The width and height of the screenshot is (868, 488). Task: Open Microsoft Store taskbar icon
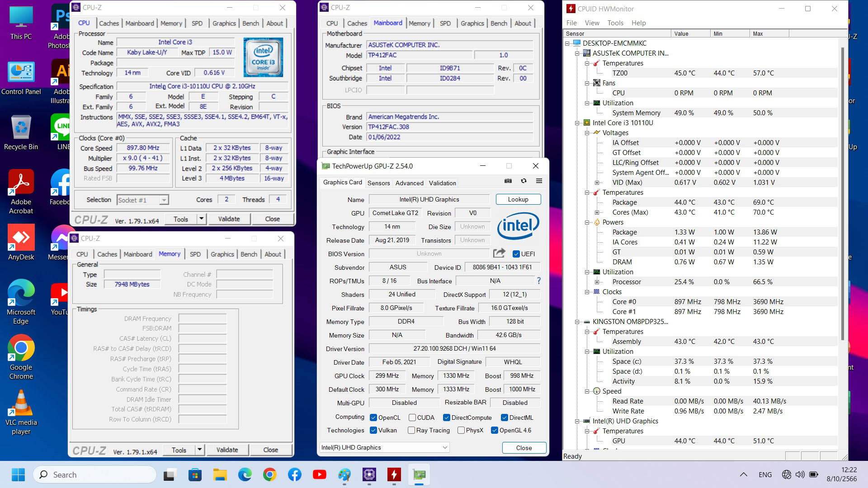point(195,474)
